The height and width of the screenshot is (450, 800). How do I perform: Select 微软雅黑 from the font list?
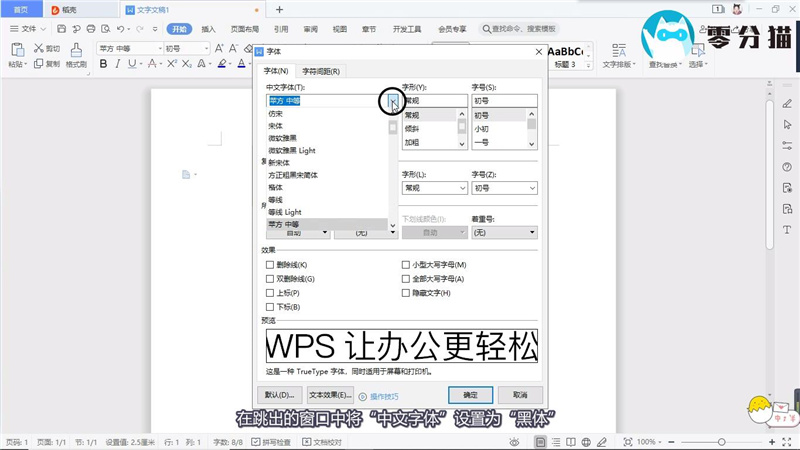[x=283, y=138]
